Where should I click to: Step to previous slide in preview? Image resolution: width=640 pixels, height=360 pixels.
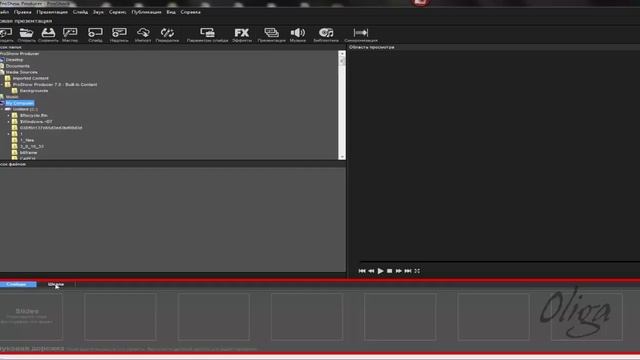tap(371, 271)
